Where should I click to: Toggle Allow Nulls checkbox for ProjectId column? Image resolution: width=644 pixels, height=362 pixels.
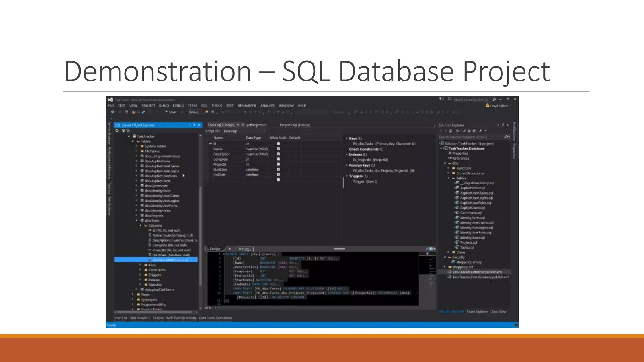tap(278, 164)
